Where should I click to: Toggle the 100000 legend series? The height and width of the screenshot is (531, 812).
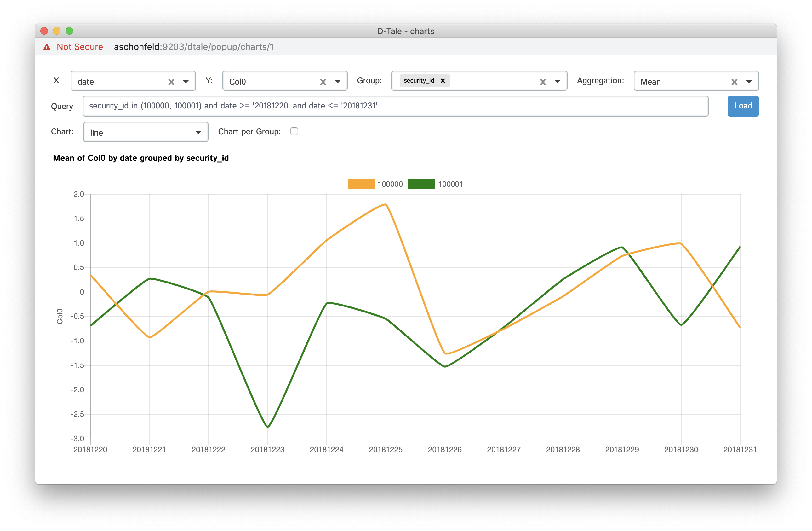point(361,184)
